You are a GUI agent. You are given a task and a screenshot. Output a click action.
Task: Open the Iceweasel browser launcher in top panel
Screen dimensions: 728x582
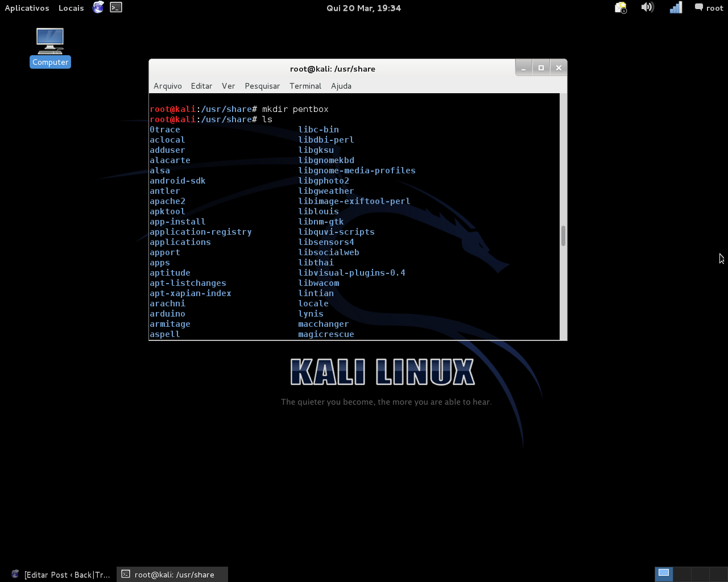pos(98,7)
